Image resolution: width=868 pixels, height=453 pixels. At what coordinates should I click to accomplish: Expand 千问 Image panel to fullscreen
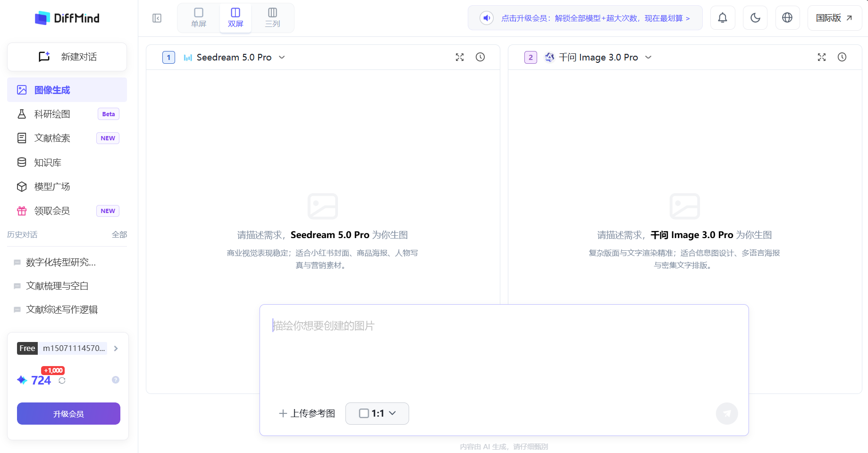point(822,57)
